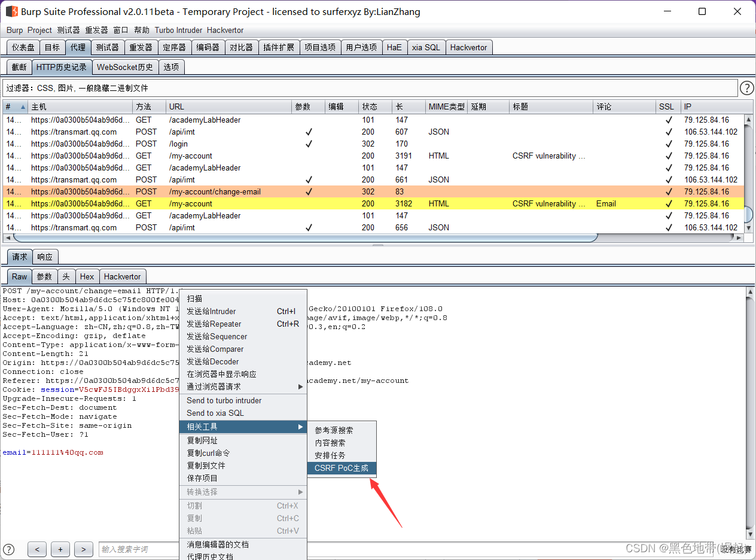
Task: Choose 复制curl命令 in context menu
Action: click(243, 453)
